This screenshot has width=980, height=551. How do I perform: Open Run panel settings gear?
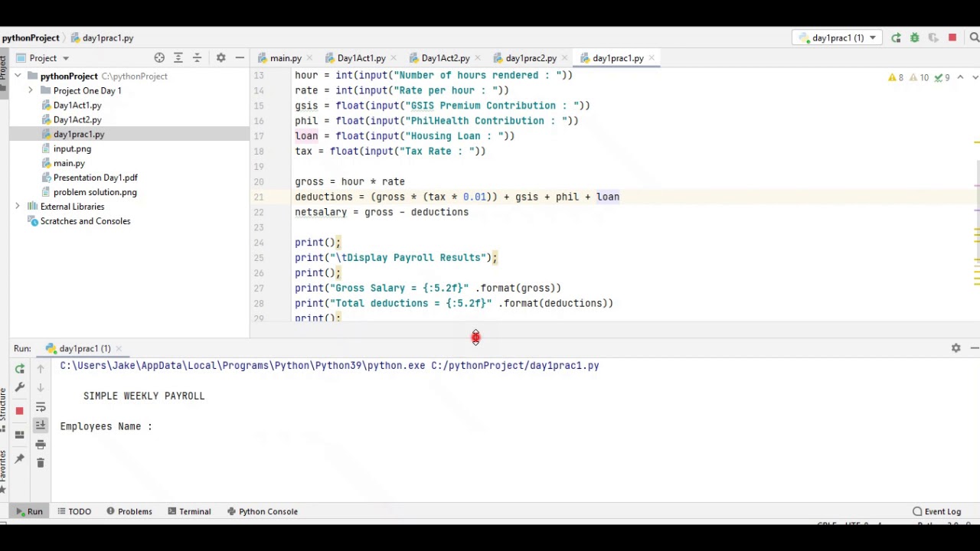955,348
